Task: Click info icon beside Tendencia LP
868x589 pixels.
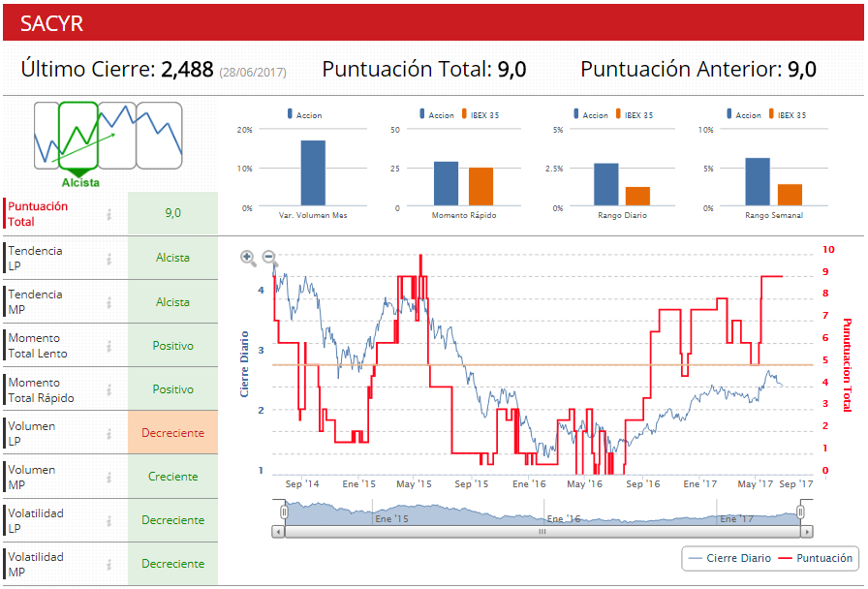Action: (x=109, y=259)
